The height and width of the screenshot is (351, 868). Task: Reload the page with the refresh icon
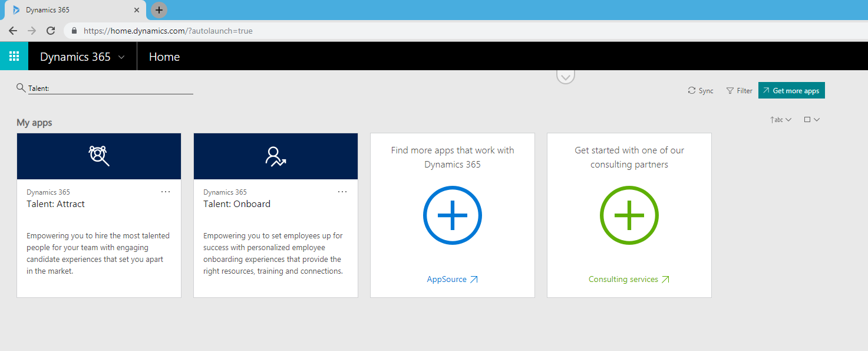[51, 31]
